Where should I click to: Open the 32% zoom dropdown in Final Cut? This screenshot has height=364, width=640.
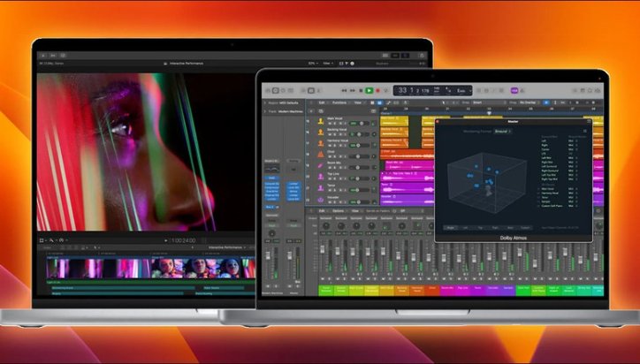point(313,64)
